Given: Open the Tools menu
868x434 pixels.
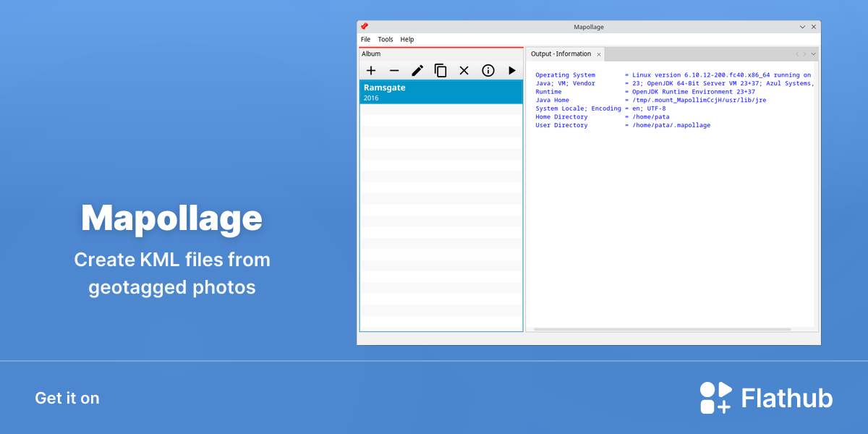Looking at the screenshot, I should coord(386,39).
